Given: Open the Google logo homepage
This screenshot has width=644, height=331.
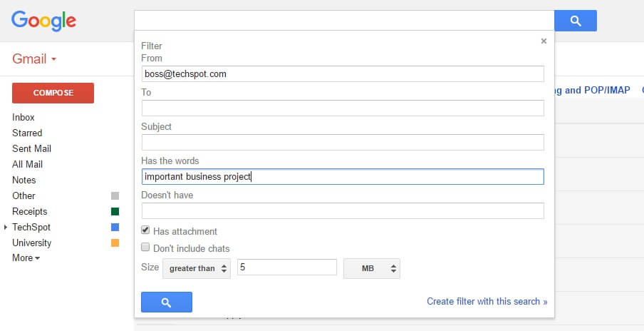Looking at the screenshot, I should point(43,21).
